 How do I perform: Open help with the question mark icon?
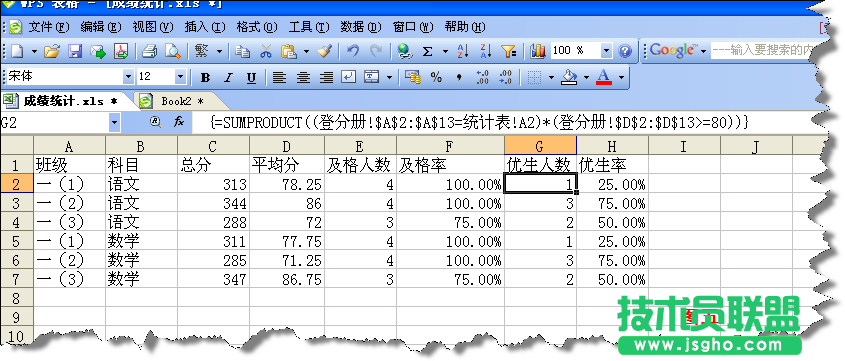point(625,51)
